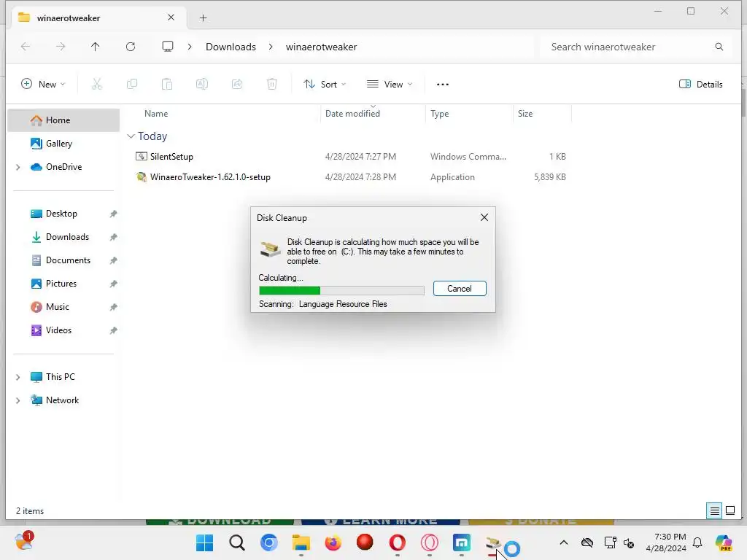Viewport: 747px width, 560px height.
Task: Expand This PC tree node
Action: coord(18,377)
